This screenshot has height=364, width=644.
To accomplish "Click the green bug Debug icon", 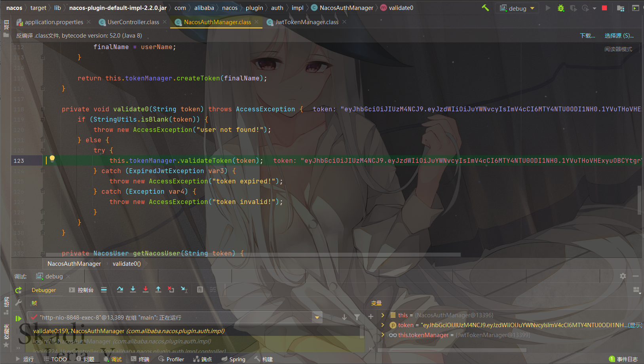I will point(561,8).
